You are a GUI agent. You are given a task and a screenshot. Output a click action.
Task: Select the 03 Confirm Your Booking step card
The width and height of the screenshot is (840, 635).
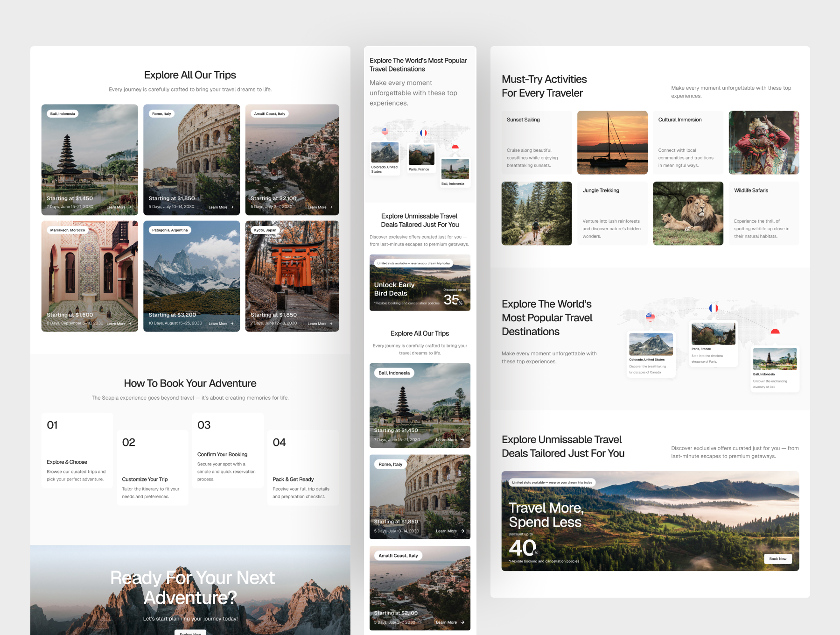click(228, 451)
